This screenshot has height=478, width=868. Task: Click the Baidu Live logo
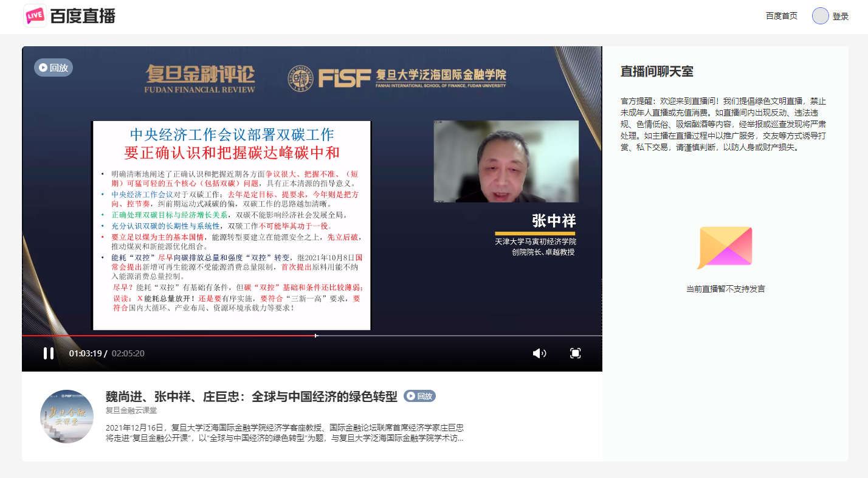[69, 16]
